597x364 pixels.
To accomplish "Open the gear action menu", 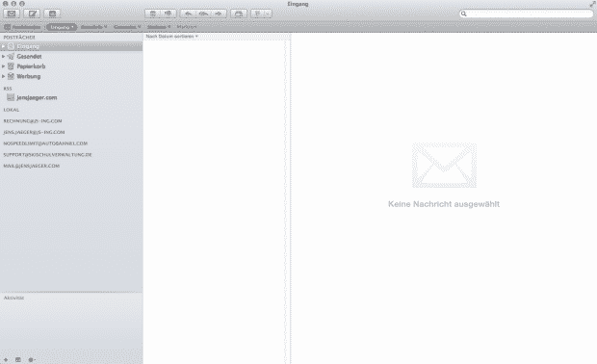I will tap(32, 360).
